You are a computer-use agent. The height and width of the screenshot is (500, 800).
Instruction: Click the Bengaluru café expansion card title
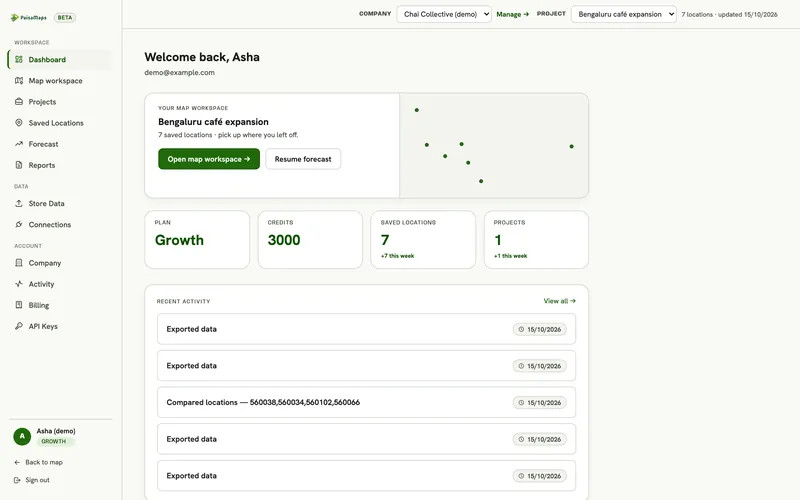[x=213, y=121]
